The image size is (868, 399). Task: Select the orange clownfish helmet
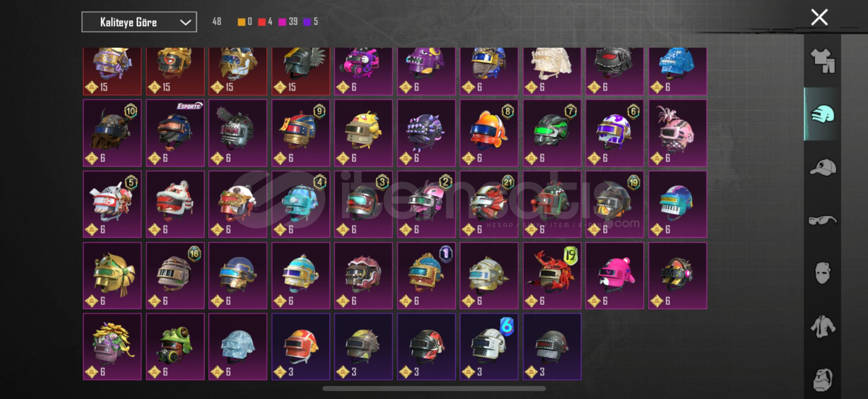489,133
